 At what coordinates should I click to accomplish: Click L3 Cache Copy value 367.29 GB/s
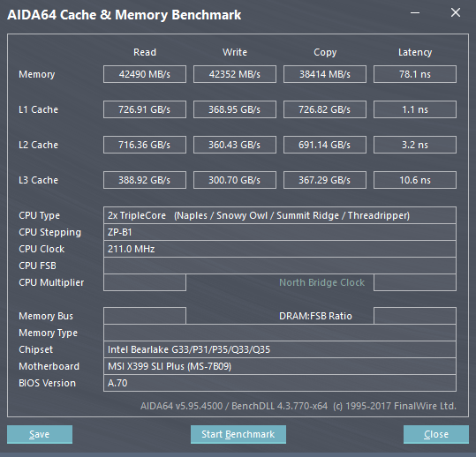pyautogui.click(x=325, y=180)
